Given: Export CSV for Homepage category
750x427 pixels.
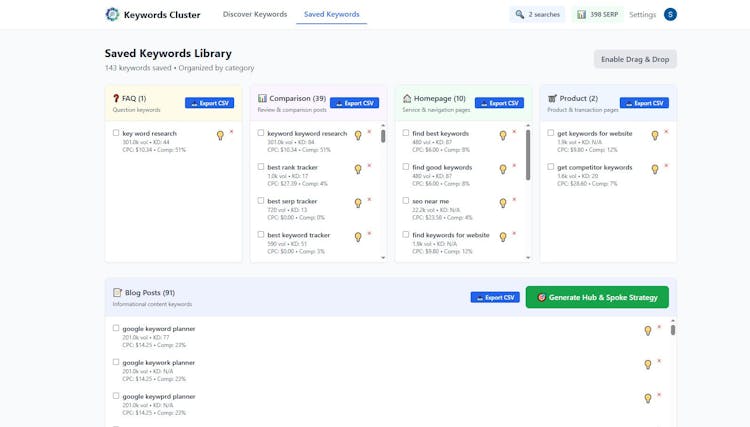Looking at the screenshot, I should 499,103.
